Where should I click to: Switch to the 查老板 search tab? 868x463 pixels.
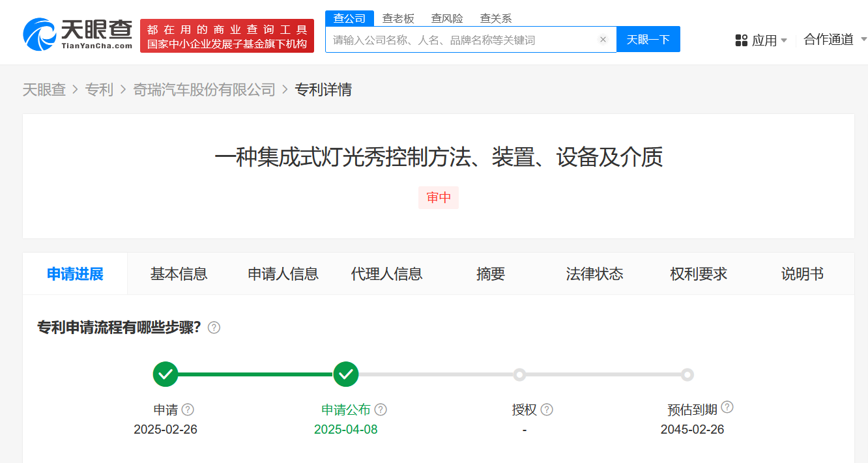pos(398,18)
